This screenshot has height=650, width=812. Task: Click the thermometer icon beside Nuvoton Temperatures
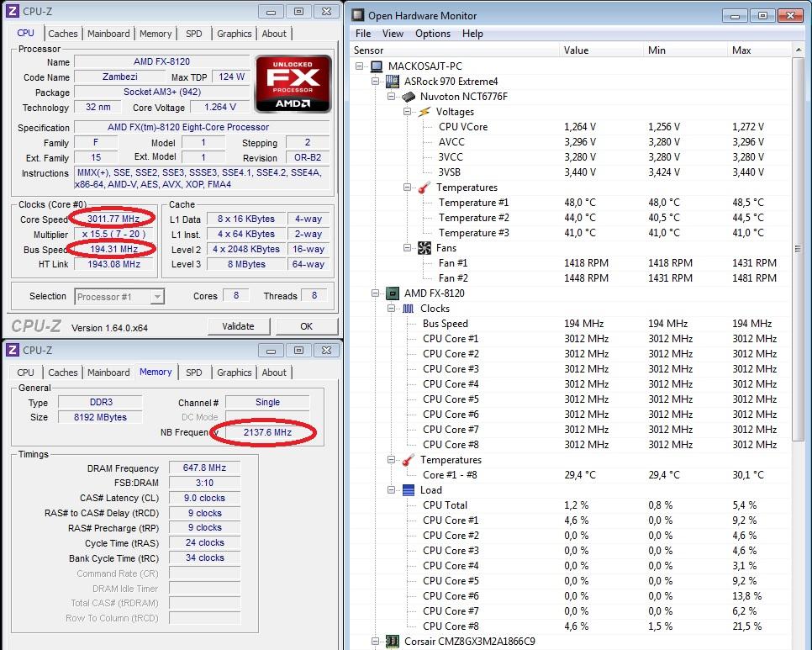424,188
